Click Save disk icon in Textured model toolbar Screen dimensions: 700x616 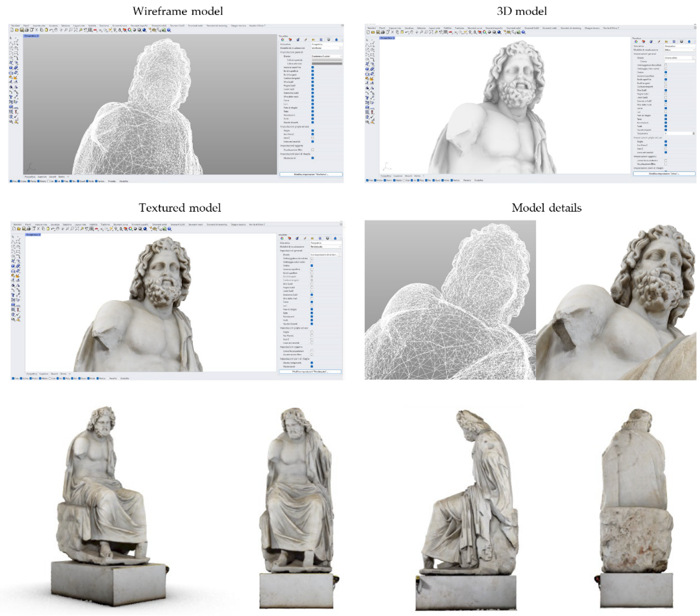[24, 229]
